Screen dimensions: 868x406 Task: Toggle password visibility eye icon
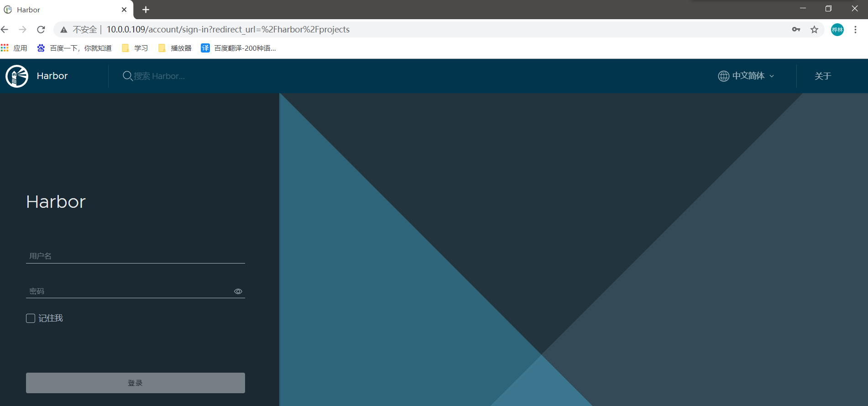tap(238, 291)
